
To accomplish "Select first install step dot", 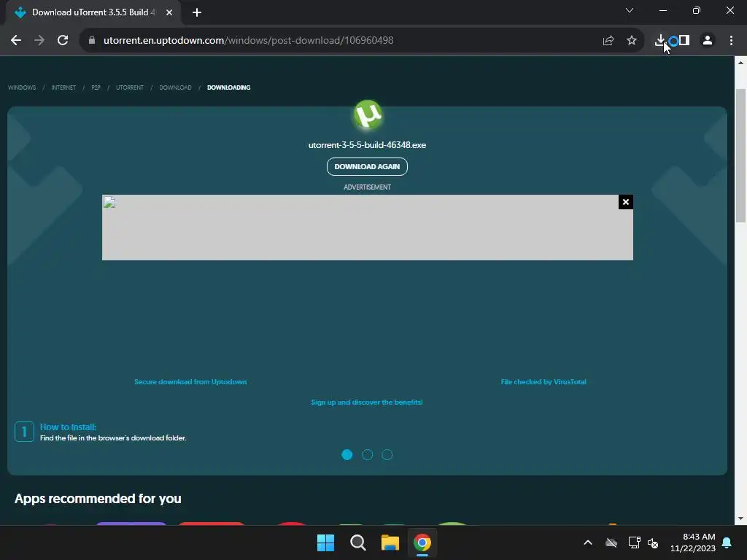I will (347, 455).
